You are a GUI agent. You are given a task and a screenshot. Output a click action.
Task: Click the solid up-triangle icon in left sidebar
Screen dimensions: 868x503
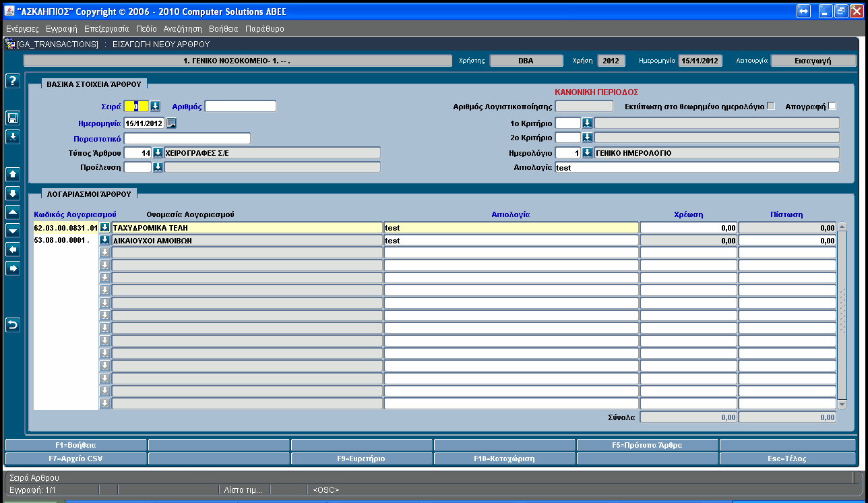pos(13,212)
